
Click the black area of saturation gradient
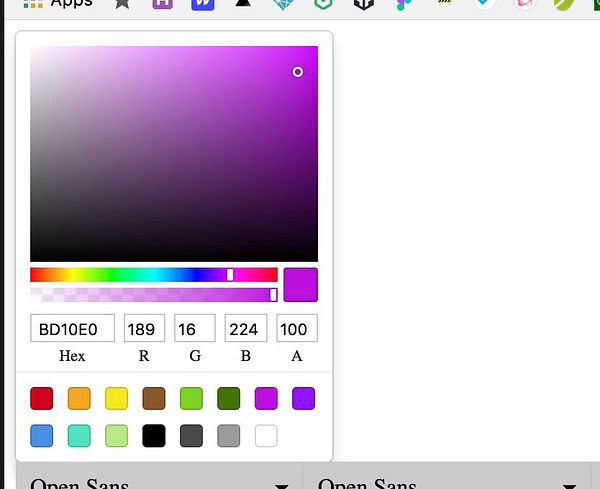[174, 253]
